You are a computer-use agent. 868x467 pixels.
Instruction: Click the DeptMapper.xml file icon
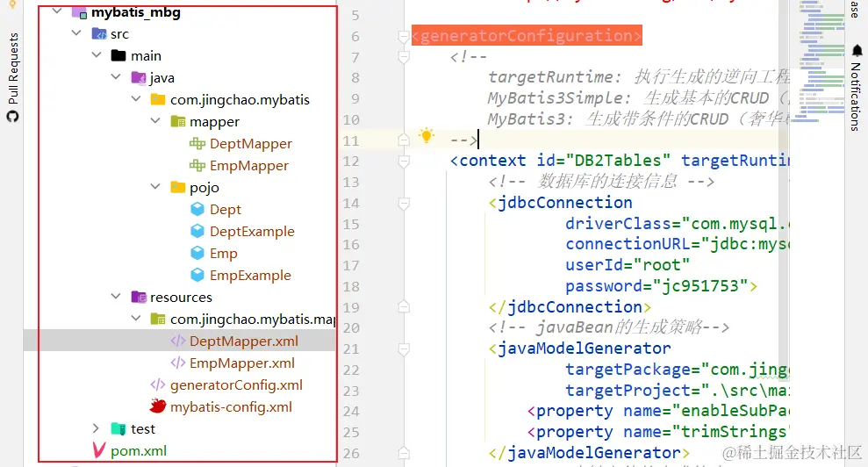tap(177, 341)
